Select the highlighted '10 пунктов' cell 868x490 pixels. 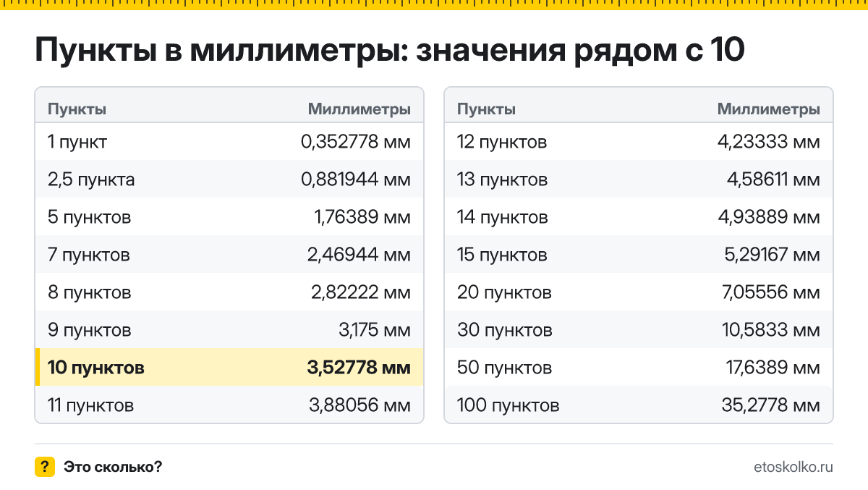(x=96, y=368)
